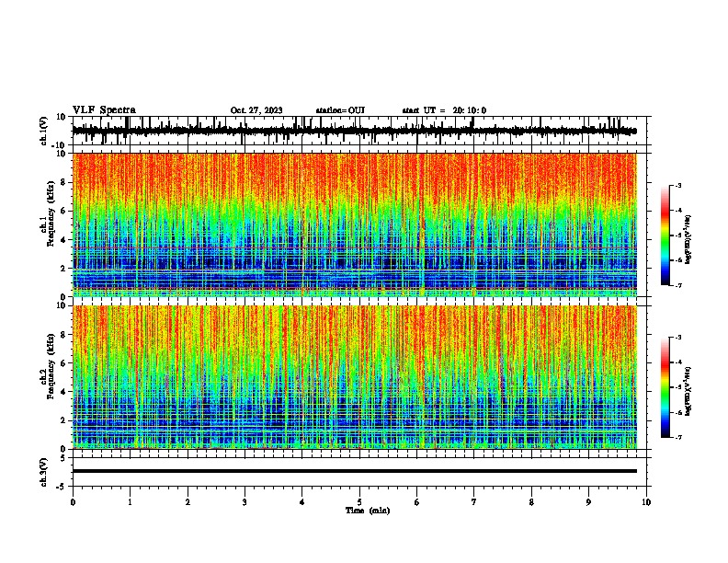Select the date text 'Oct. 27, 2023'
The width and height of the screenshot is (728, 563).
pos(256,110)
